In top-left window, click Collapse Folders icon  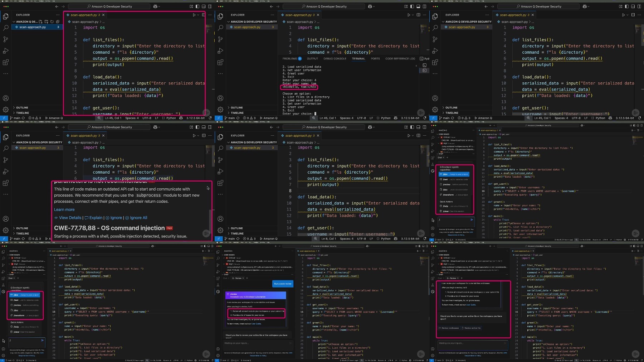click(x=58, y=22)
